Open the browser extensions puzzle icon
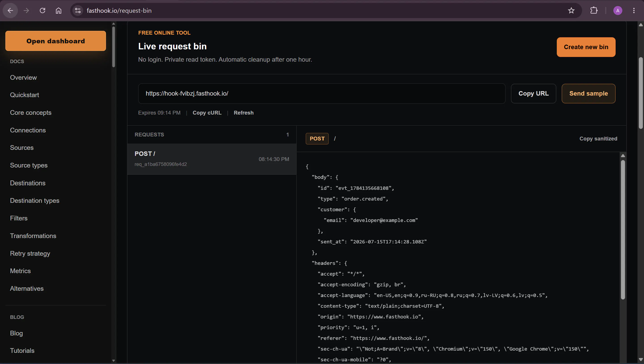Screen dimensions: 644x364 (x=594, y=10)
